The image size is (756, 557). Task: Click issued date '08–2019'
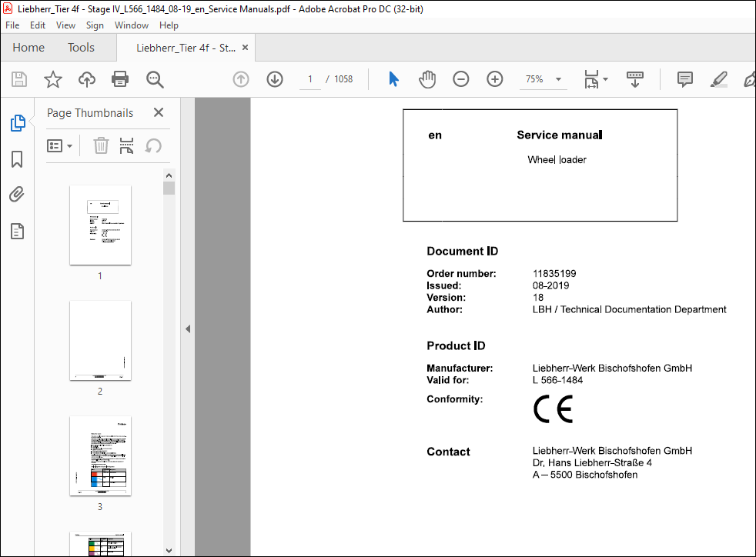click(550, 285)
